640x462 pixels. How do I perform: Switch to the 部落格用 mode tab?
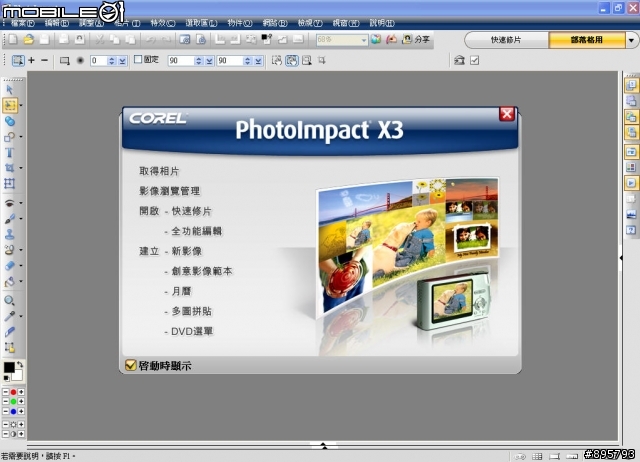587,40
